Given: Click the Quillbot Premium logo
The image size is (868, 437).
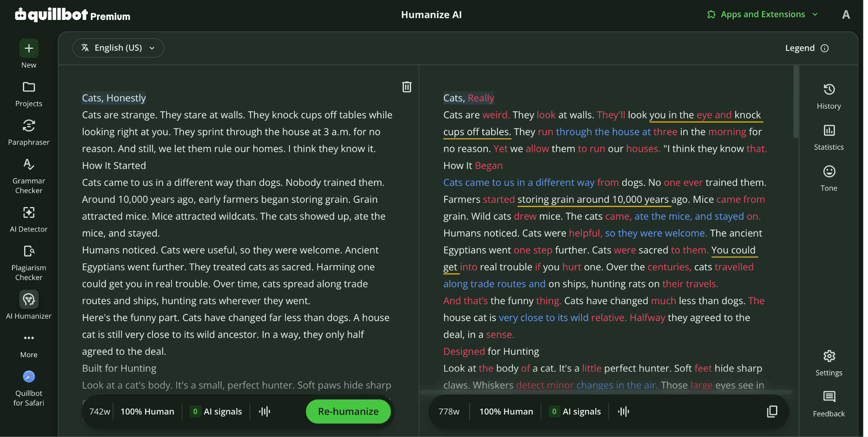Looking at the screenshot, I should (72, 15).
